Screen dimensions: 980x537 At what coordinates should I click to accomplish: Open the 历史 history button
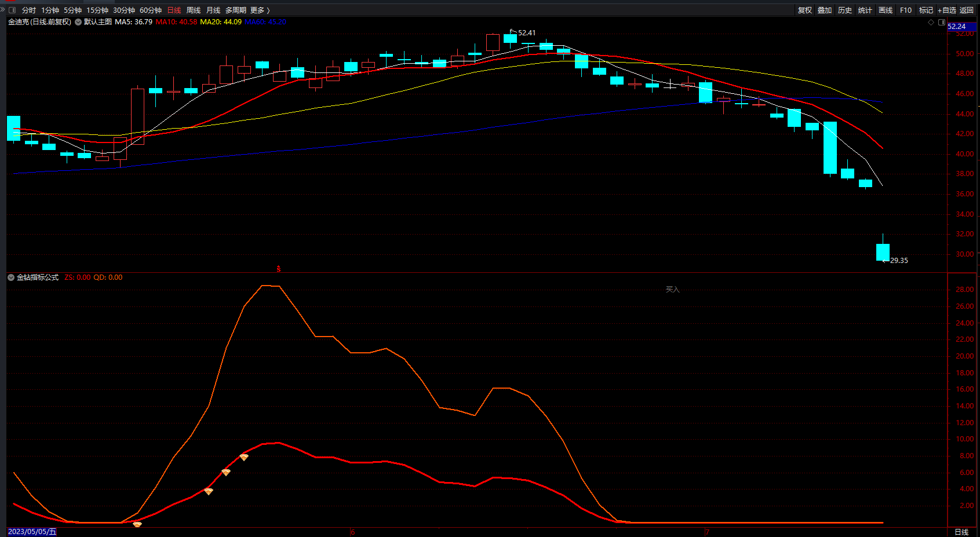point(845,10)
